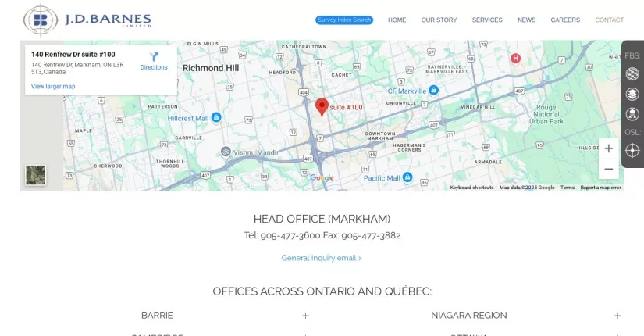The height and width of the screenshot is (336, 644).
Task: Expand the BARRIE office plus icon
Action: click(x=305, y=316)
